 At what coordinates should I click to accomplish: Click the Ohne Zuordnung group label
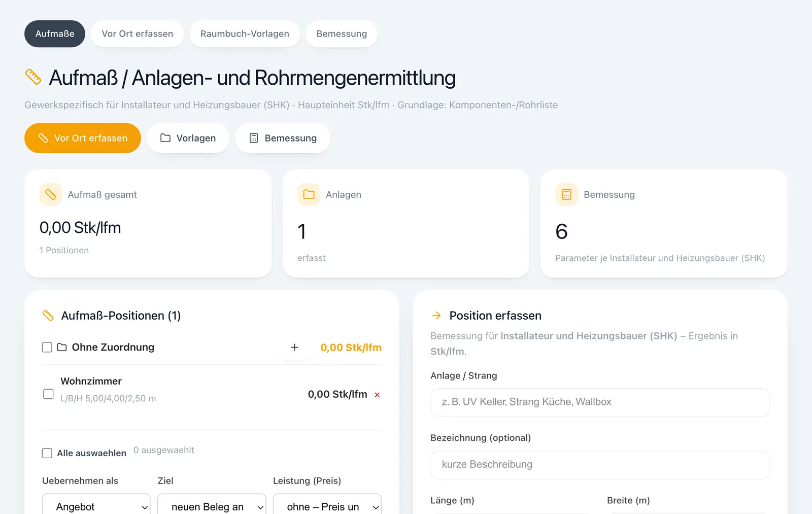click(x=113, y=347)
